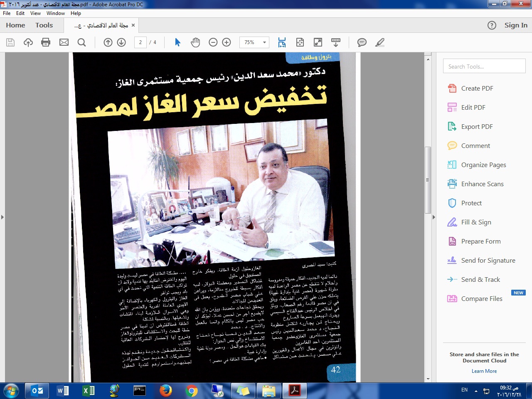Open the Prepare Form tool
This screenshot has height=399, width=532.
point(481,241)
